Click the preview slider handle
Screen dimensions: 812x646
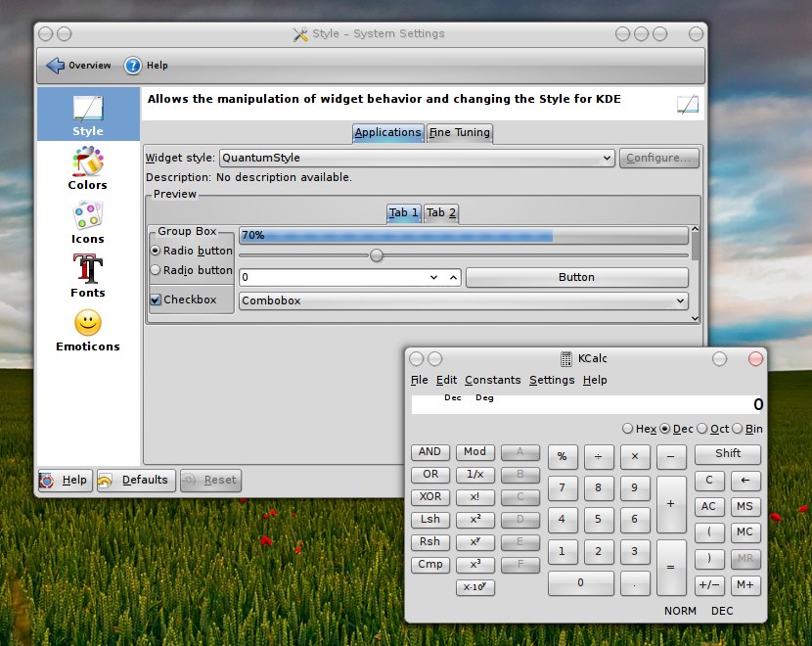377,255
